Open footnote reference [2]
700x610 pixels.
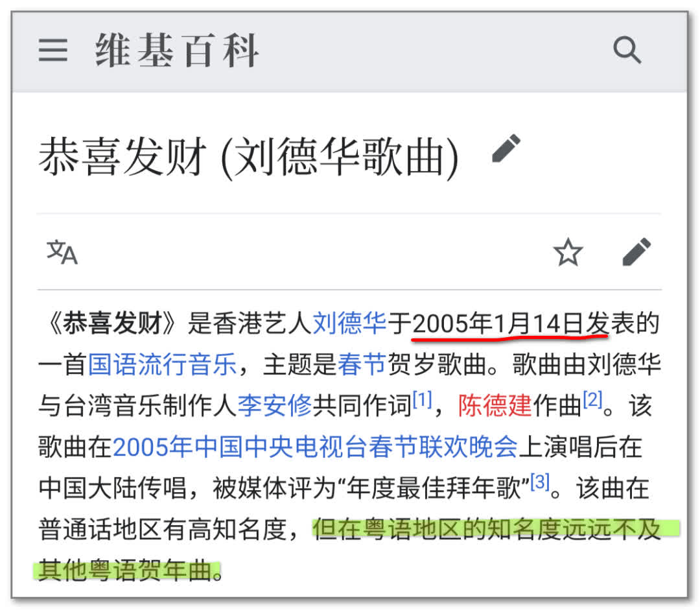pos(592,401)
